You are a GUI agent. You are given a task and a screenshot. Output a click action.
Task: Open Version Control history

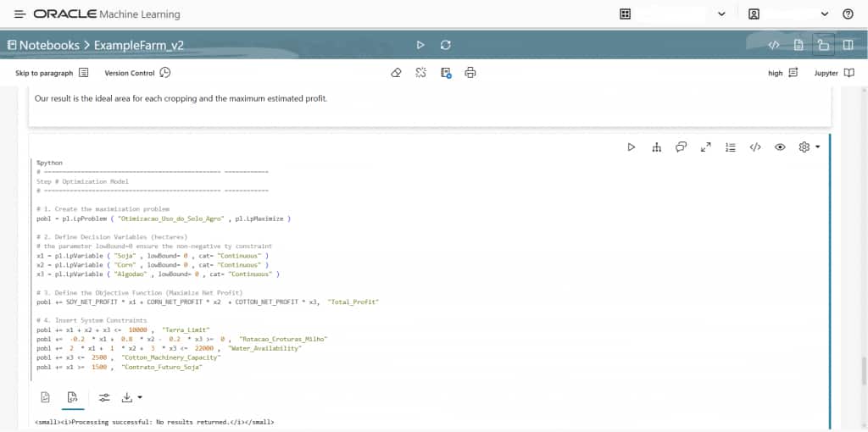tap(137, 73)
